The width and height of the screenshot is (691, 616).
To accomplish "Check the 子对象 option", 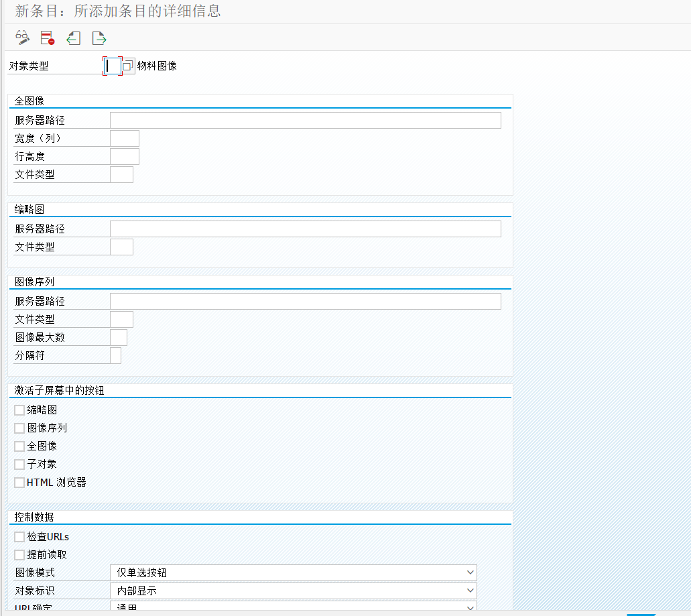I will pyautogui.click(x=19, y=464).
